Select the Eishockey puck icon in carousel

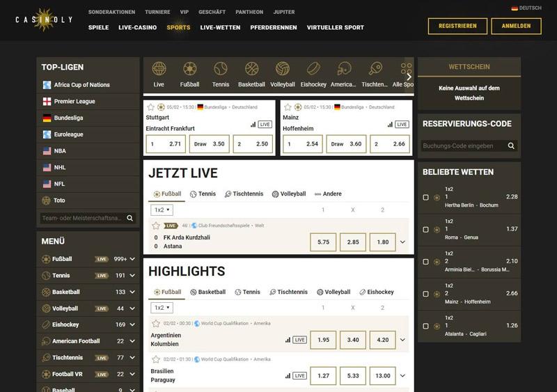coord(313,69)
